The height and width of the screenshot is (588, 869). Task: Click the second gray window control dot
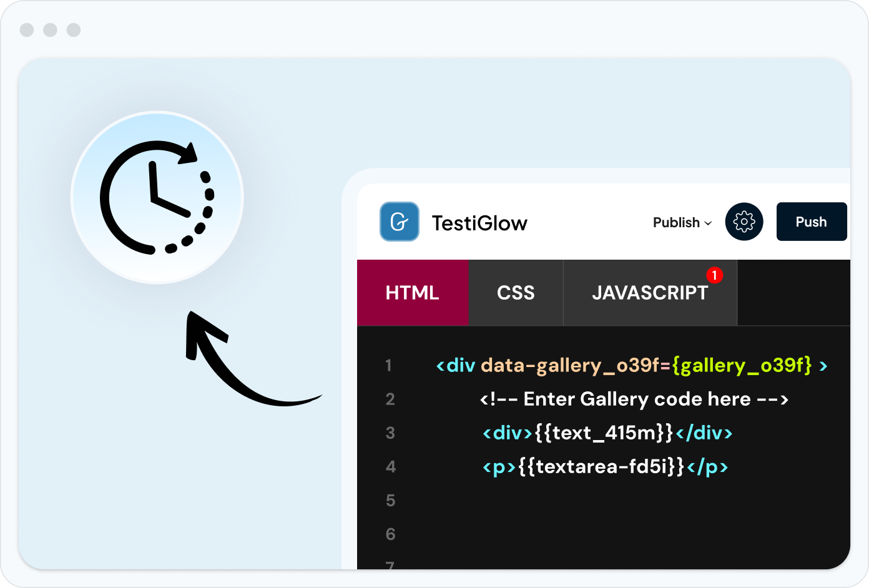51,30
